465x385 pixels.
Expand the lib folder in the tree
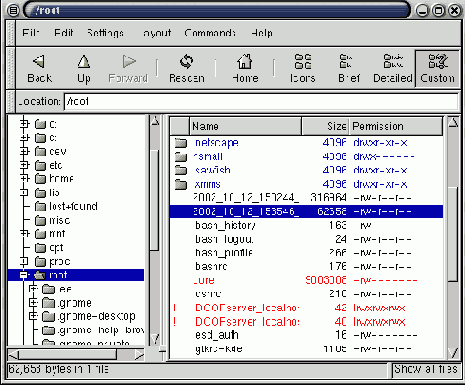(24, 193)
